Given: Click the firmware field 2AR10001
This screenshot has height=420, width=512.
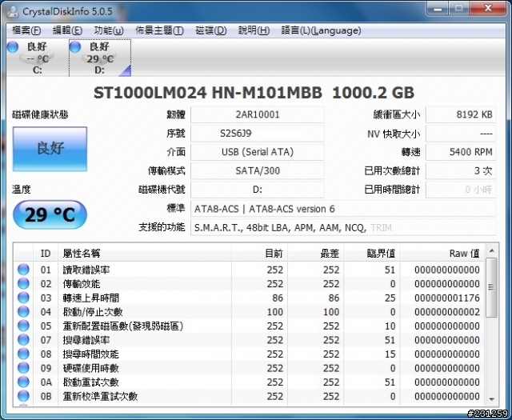Looking at the screenshot, I should pyautogui.click(x=258, y=114).
